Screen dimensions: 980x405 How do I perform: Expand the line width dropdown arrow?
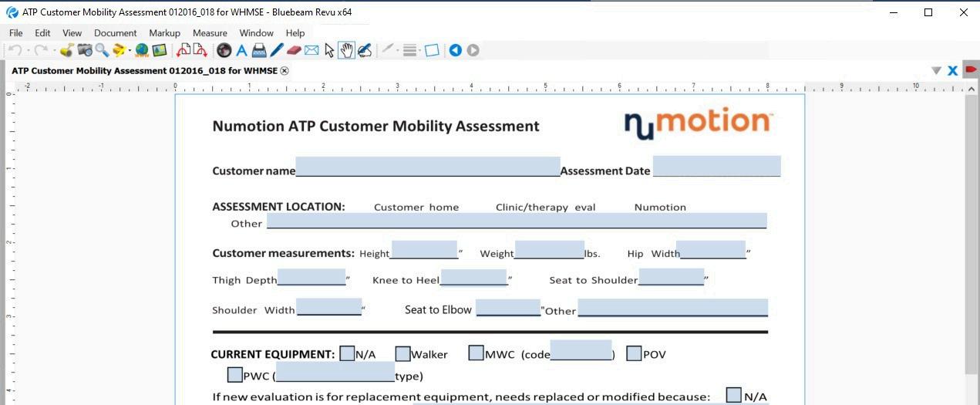[420, 51]
